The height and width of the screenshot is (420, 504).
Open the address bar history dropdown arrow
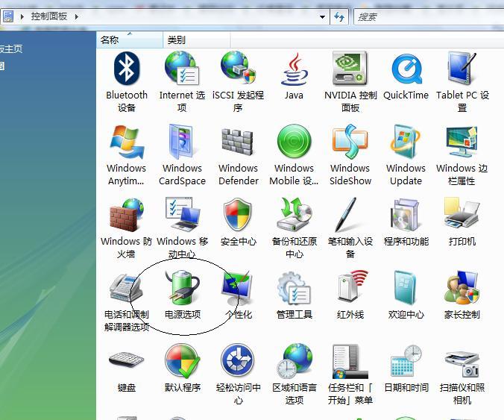[x=322, y=16]
